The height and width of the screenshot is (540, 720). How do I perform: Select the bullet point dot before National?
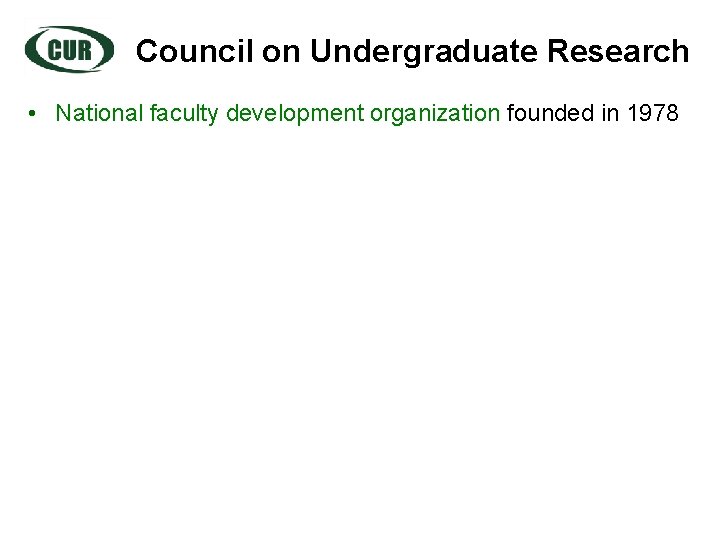tap(32, 113)
